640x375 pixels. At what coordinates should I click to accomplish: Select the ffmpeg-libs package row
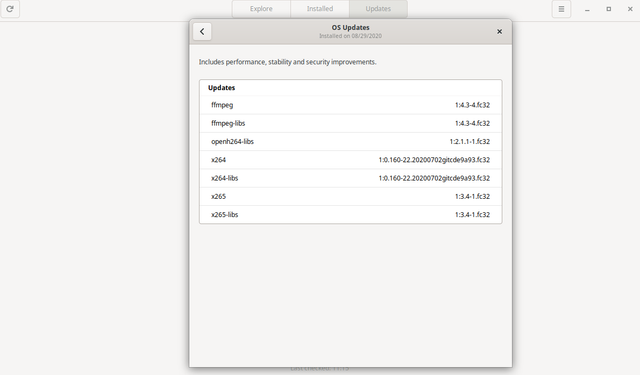pos(351,123)
